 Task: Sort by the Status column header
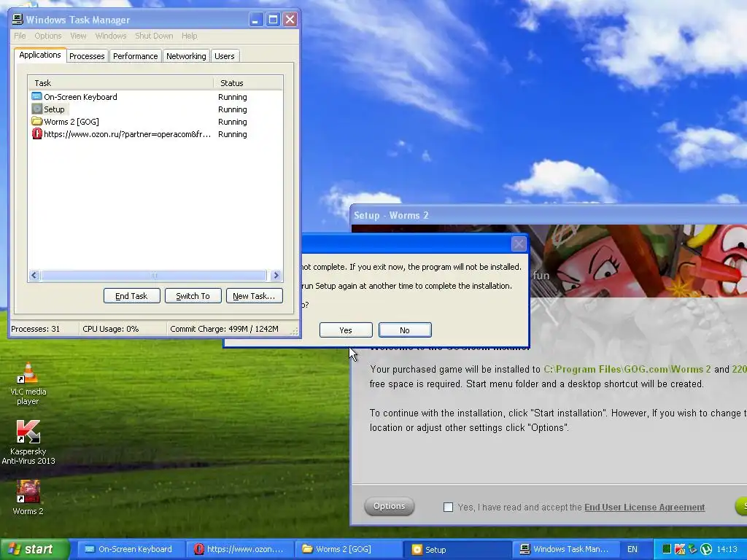248,83
